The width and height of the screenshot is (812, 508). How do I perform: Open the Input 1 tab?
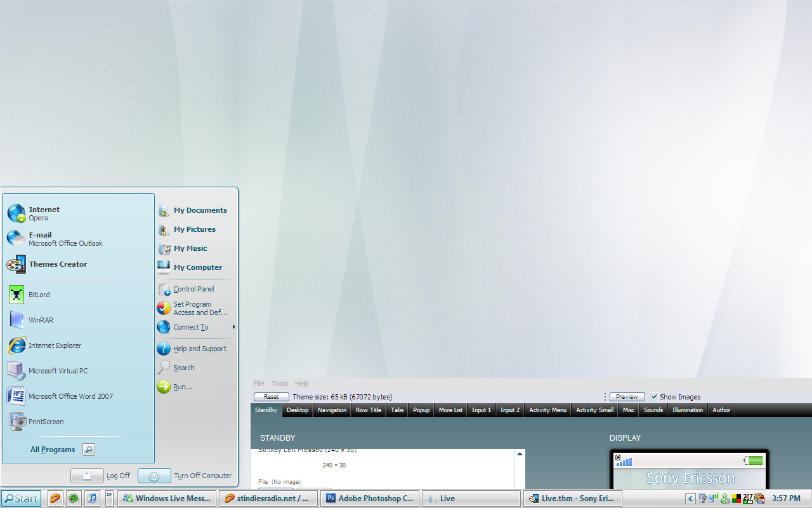481,410
